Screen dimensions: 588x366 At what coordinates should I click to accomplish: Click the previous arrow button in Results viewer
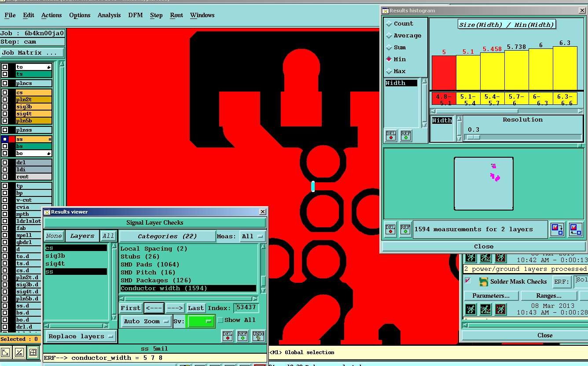coord(154,308)
